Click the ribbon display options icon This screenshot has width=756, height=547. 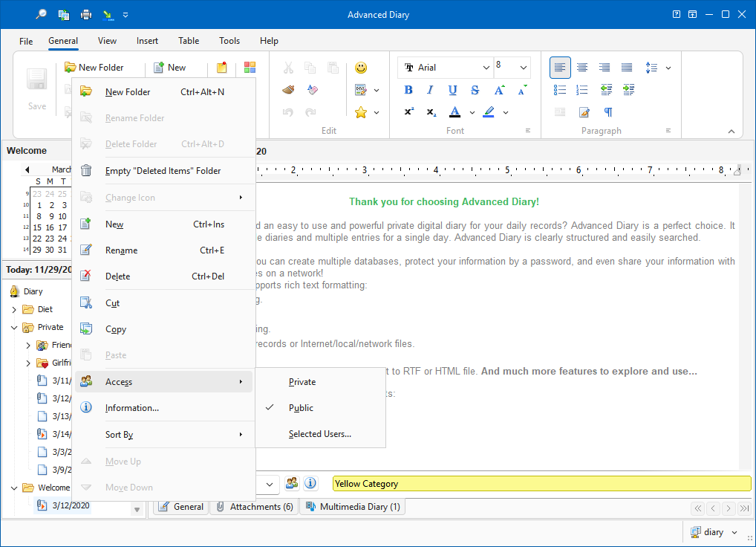(692, 14)
